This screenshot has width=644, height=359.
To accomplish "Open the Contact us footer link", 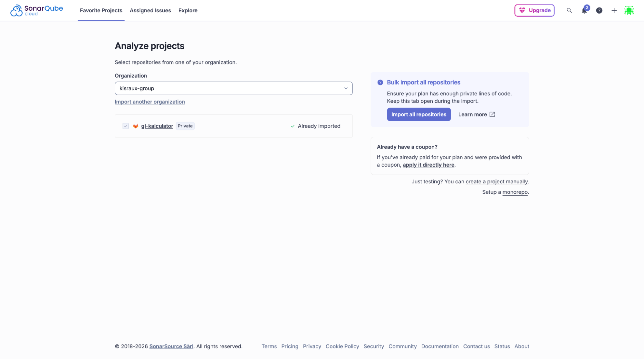I will 476,346.
